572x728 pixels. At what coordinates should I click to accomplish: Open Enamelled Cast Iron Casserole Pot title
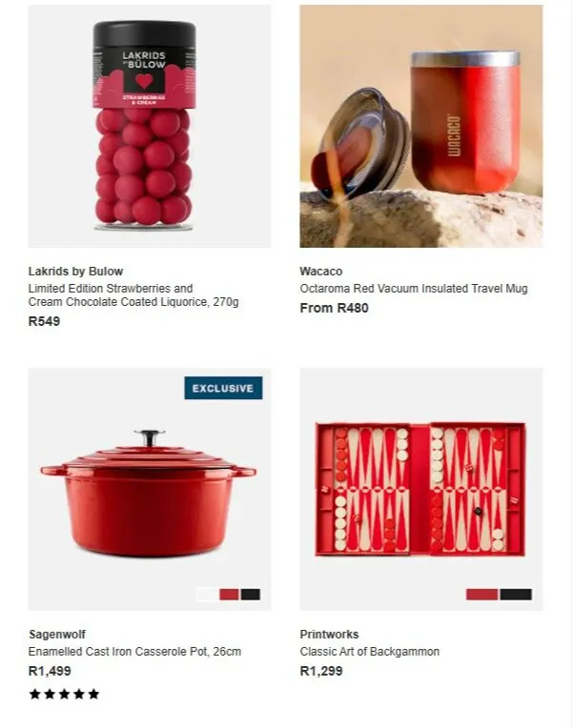tap(134, 652)
